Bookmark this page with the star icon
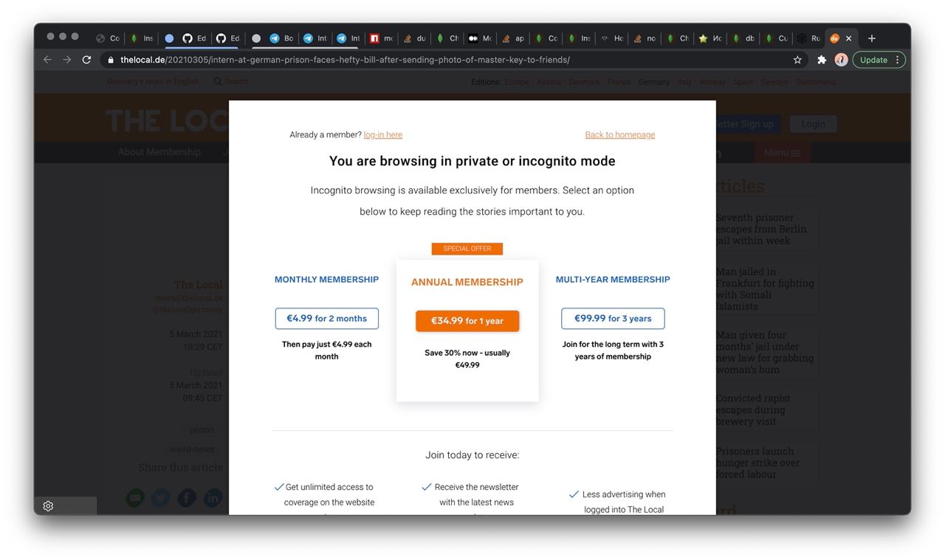945x560 pixels. coord(797,60)
